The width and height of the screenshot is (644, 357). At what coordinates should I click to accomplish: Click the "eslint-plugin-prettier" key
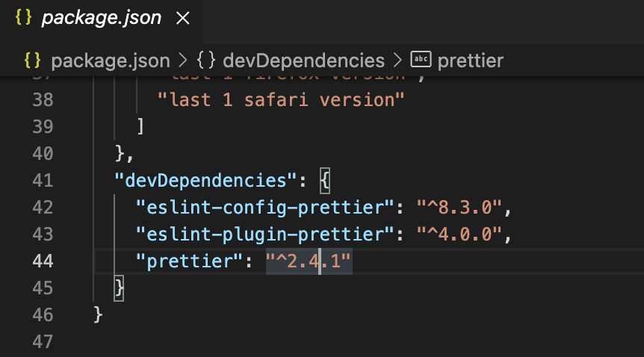pos(265,235)
